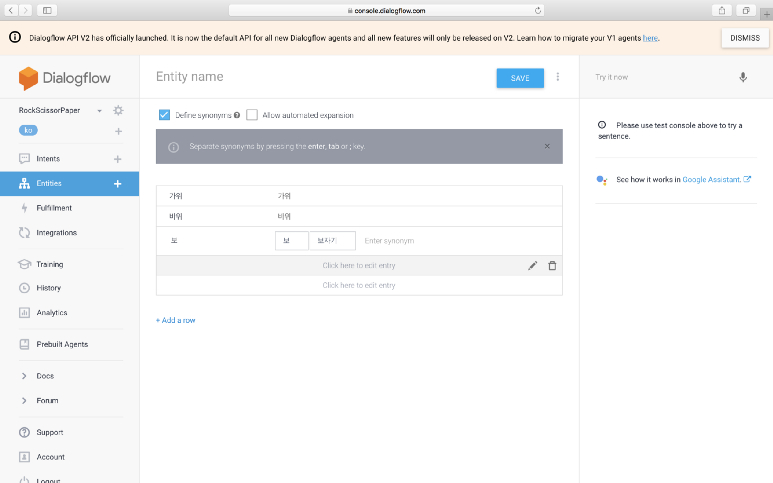Uncheck the Define synonyms checkbox
Image resolution: width=773 pixels, height=483 pixels.
coord(164,115)
